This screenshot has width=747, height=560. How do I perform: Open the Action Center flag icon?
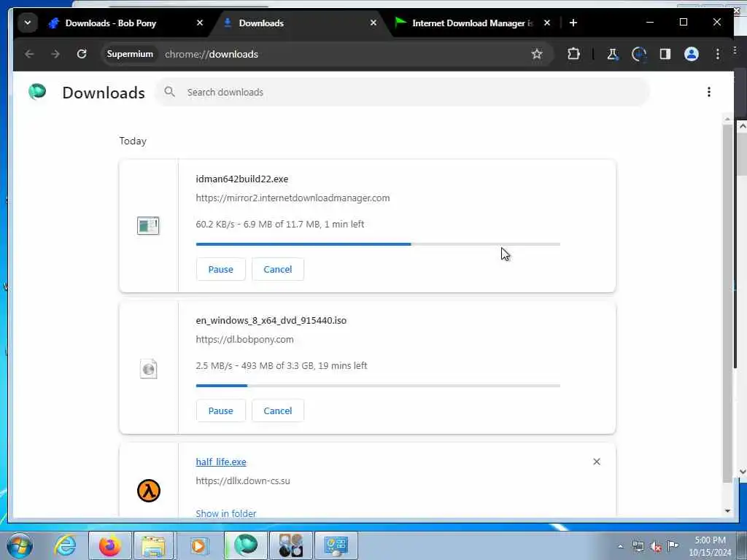coord(673,546)
